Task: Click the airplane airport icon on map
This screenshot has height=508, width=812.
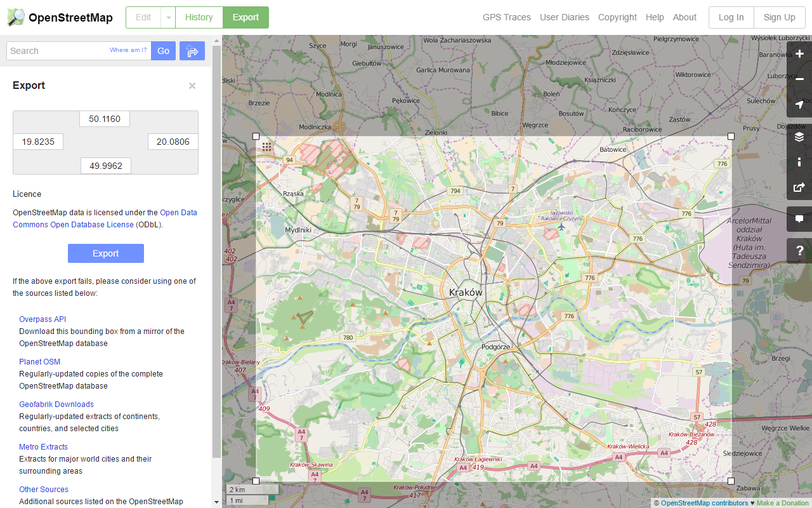Action: click(561, 227)
